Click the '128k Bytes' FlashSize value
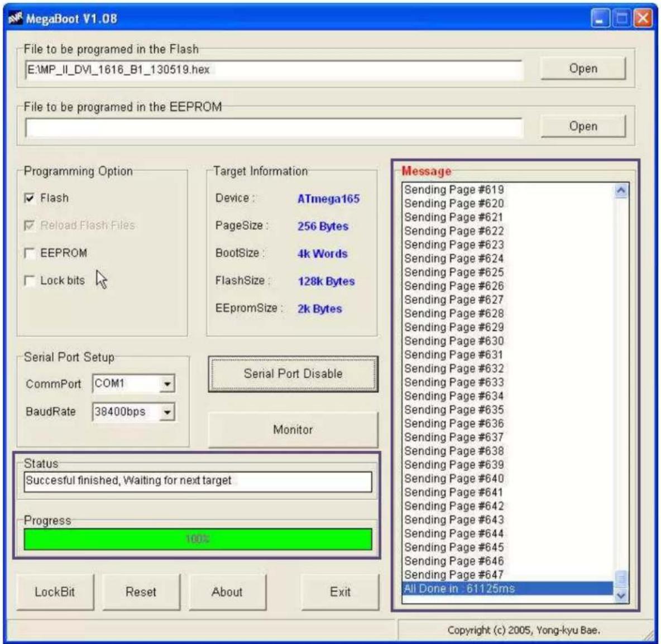Screen dimensions: 661x644 (x=326, y=281)
